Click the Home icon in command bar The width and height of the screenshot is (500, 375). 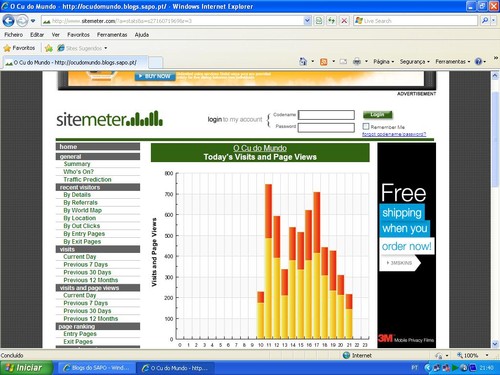(303, 62)
